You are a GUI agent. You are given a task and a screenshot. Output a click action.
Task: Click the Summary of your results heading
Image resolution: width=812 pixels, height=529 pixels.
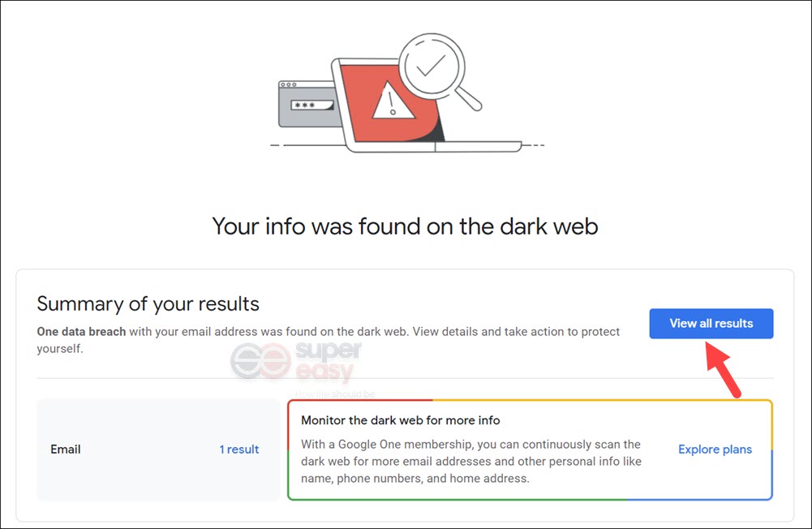[x=148, y=303]
